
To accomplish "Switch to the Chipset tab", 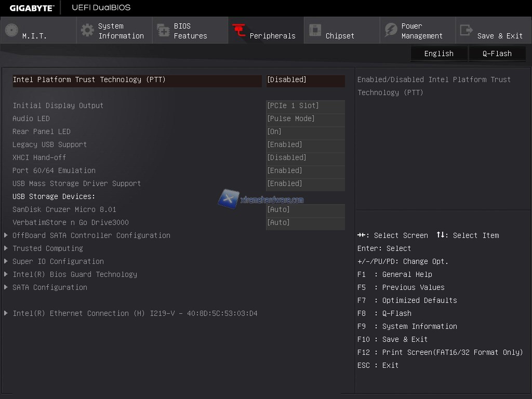I will tap(340, 36).
